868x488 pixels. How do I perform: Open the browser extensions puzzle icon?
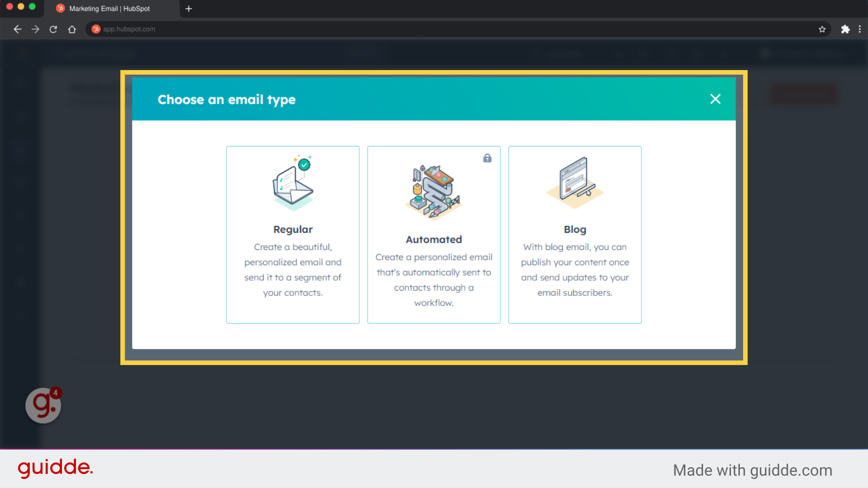[x=845, y=29]
